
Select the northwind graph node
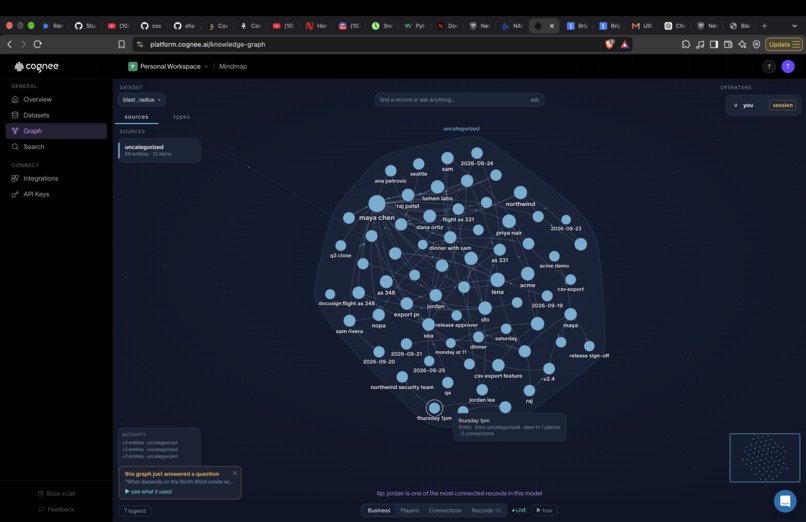coord(520,193)
